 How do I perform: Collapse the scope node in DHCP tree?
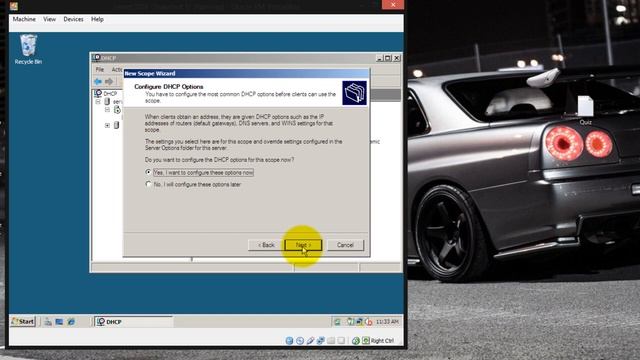click(107, 110)
